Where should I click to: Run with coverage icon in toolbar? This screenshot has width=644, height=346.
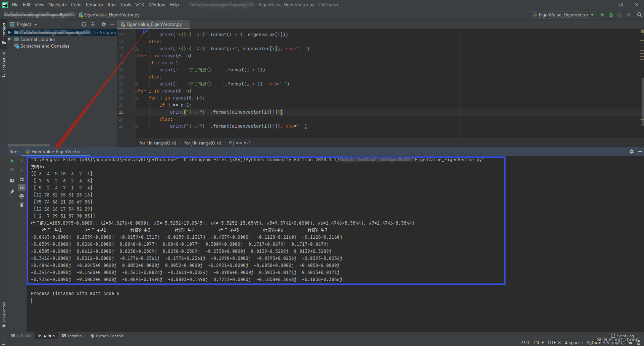(x=620, y=15)
